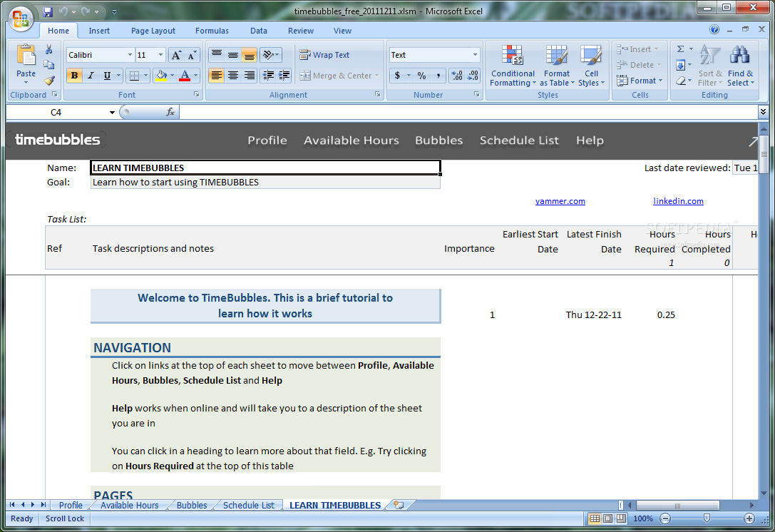Open font name dropdown showing Calibri
This screenshot has width=775, height=532.
point(130,55)
